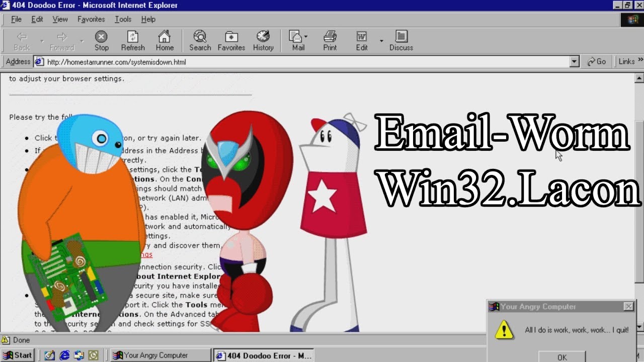This screenshot has height=362, width=644.
Task: Click the Forward arrow button
Action: (61, 41)
